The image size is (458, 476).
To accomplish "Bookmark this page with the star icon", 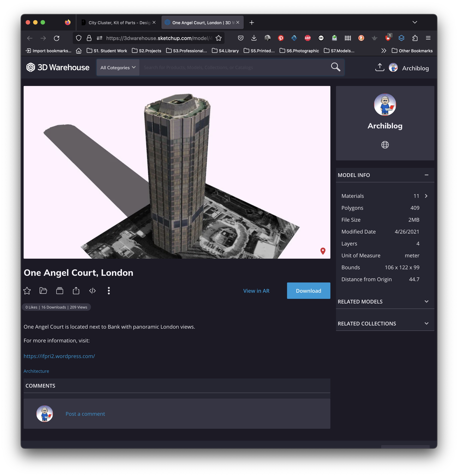I will pyautogui.click(x=219, y=38).
